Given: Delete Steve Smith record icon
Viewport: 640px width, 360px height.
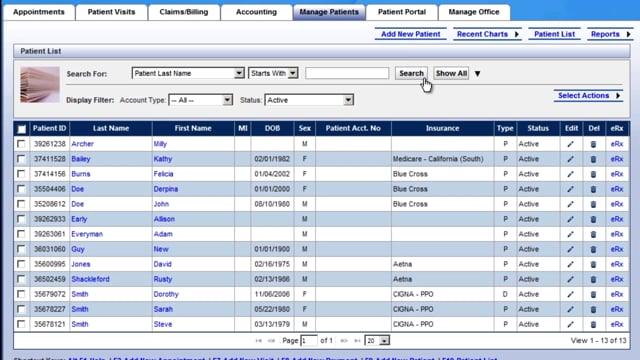Looking at the screenshot, I should [593, 324].
